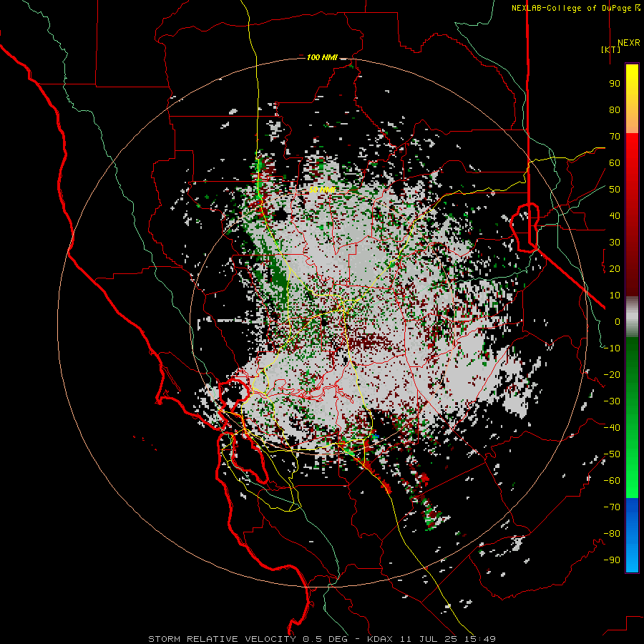Viewport: 644px width, 644px height.
Task: Click the 50 value on velocity scale
Action: point(615,190)
